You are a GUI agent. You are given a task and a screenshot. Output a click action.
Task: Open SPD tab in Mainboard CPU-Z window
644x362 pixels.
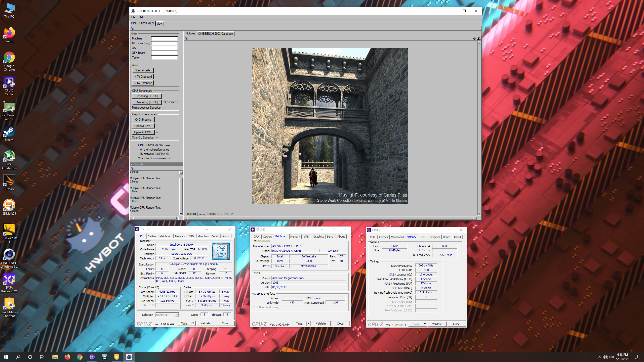point(306,237)
